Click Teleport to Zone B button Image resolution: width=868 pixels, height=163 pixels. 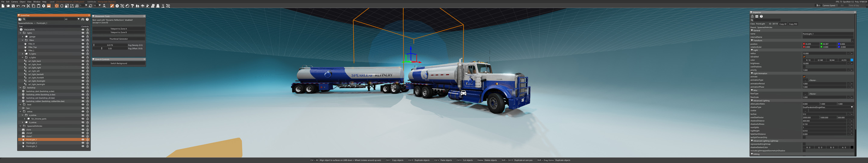119,32
